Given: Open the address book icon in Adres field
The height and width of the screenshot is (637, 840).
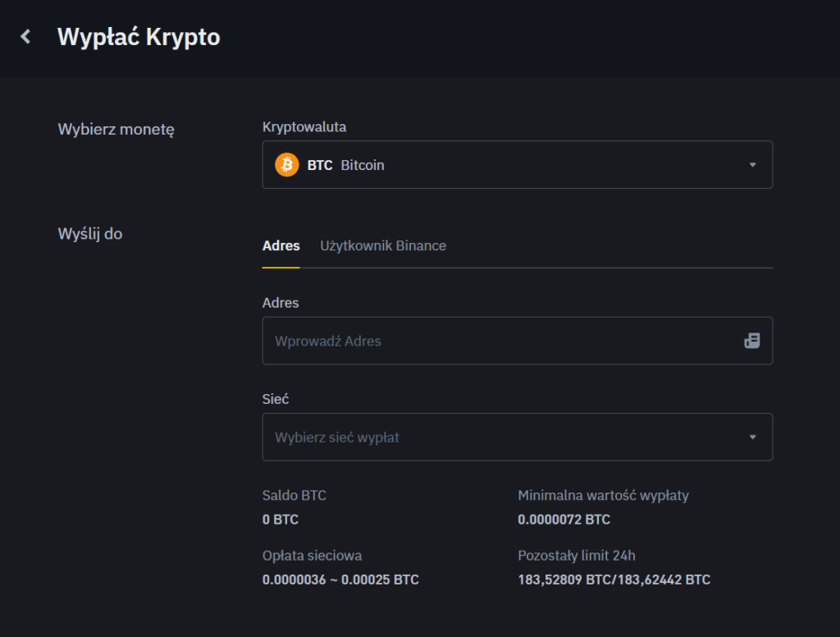Looking at the screenshot, I should pyautogui.click(x=751, y=341).
